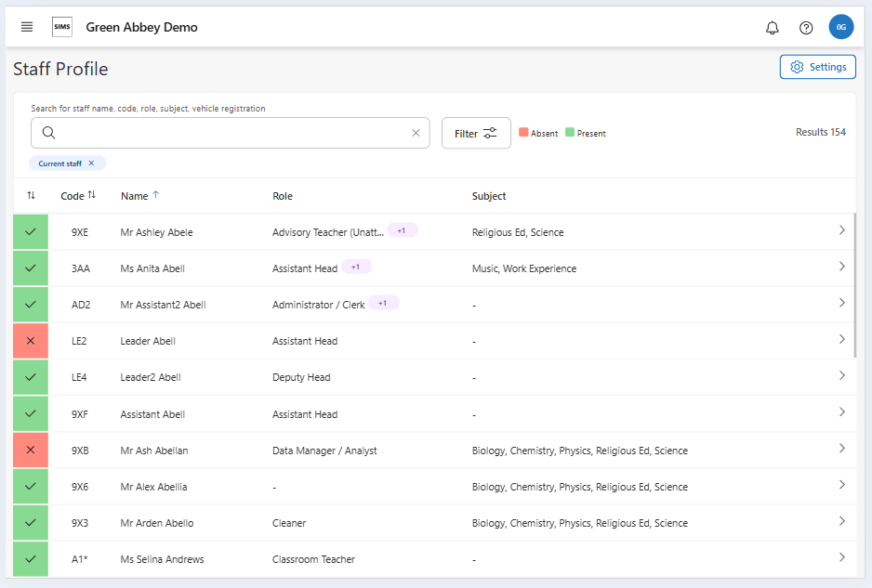Open the Filter options button

[x=476, y=133]
